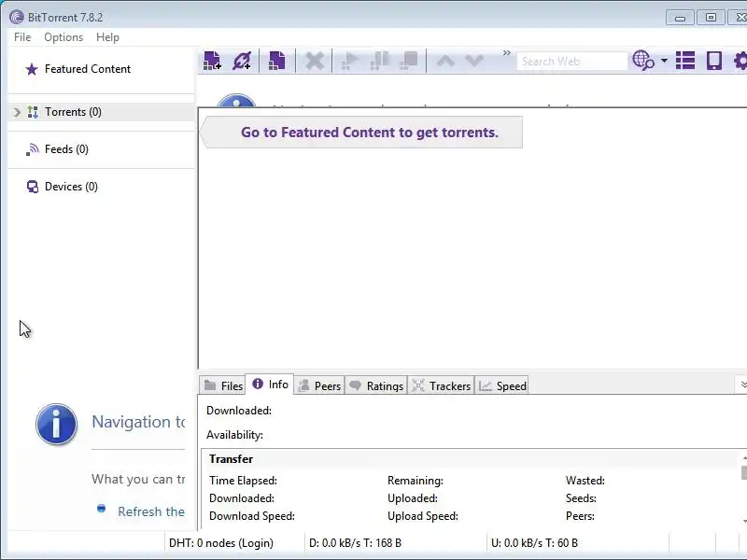
Task: Click the Remove torrent X icon
Action: click(315, 61)
